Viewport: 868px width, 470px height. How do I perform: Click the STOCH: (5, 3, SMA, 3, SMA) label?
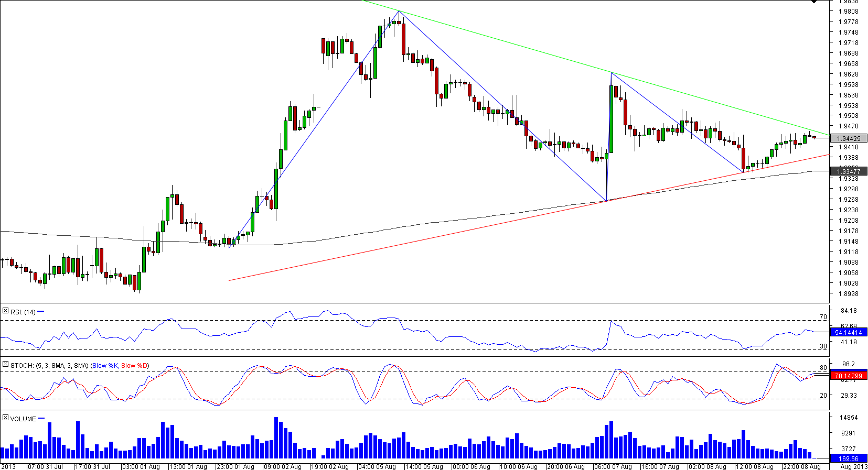(49, 365)
